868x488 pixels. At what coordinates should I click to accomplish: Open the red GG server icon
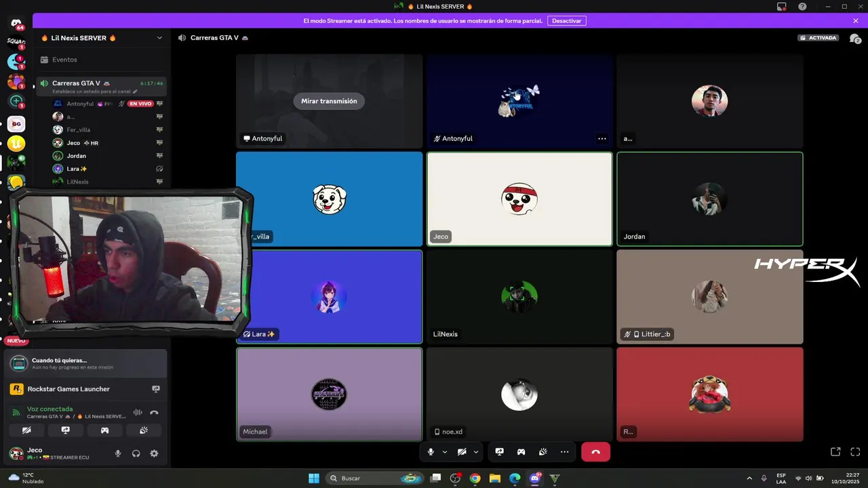(16, 124)
